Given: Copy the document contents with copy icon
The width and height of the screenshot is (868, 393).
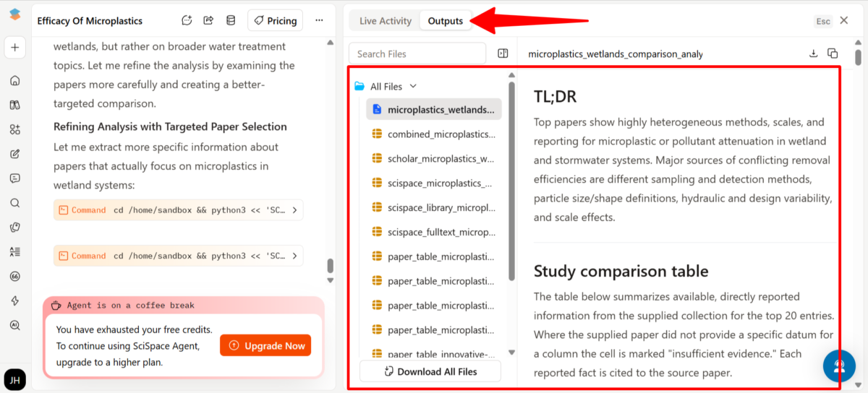Looking at the screenshot, I should 833,53.
